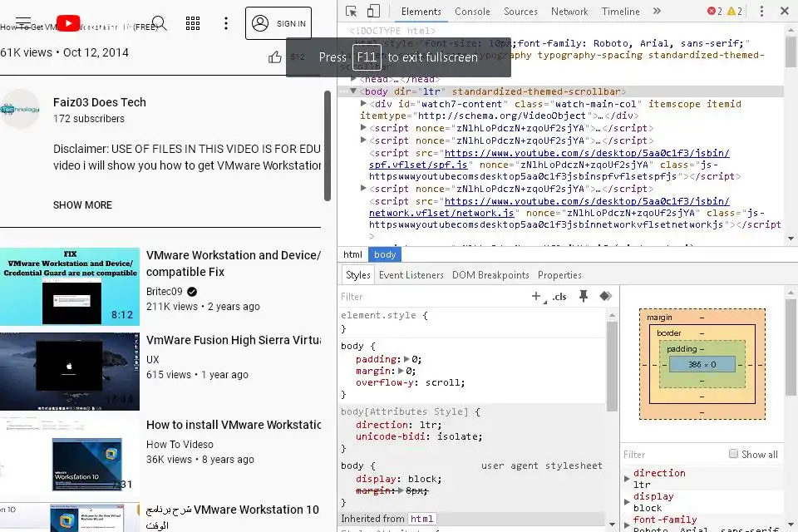798x532 pixels.
Task: Click the Britec09 channel name
Action: click(x=164, y=292)
